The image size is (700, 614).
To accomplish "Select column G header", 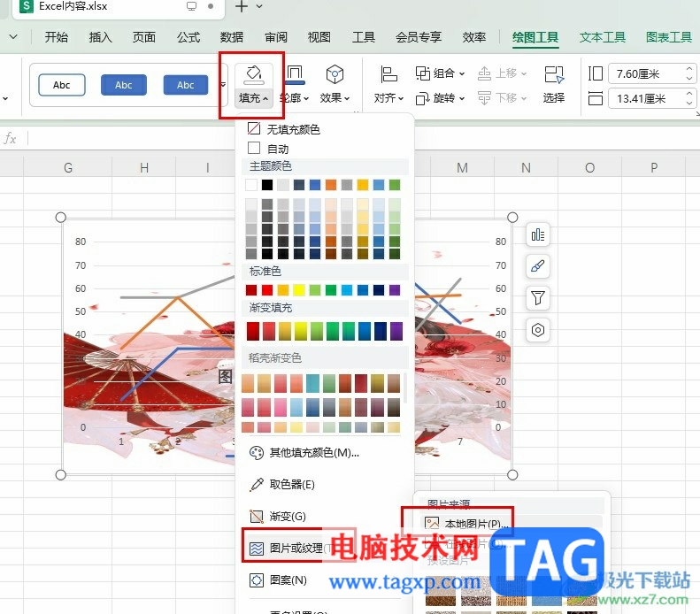I will (68, 168).
